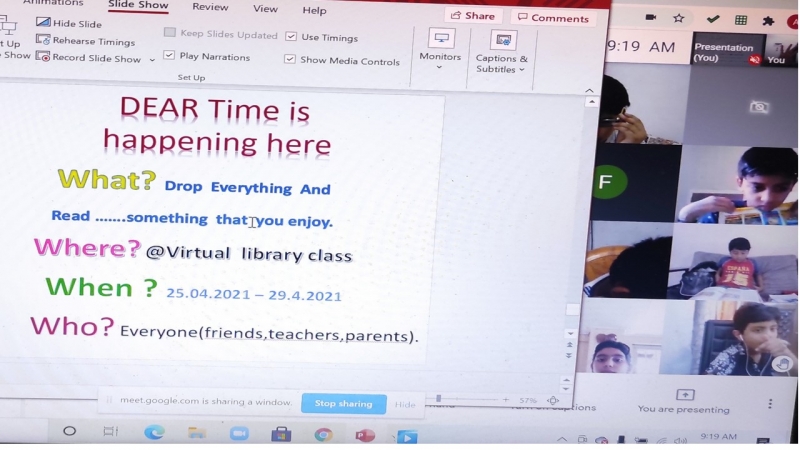The height and width of the screenshot is (450, 800).
Task: Switch to the Review ribbon tab
Action: coord(210,8)
